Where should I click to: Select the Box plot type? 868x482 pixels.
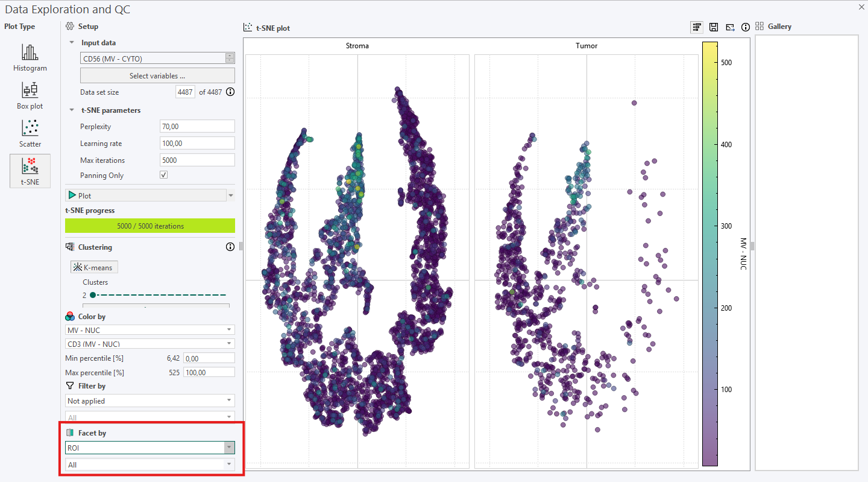coord(30,95)
